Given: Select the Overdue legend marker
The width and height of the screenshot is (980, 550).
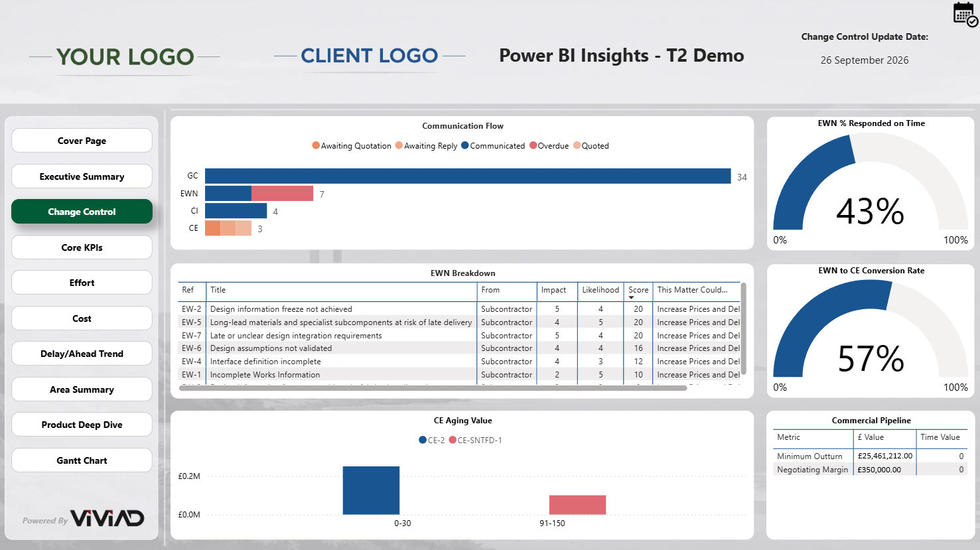Looking at the screenshot, I should coord(533,146).
